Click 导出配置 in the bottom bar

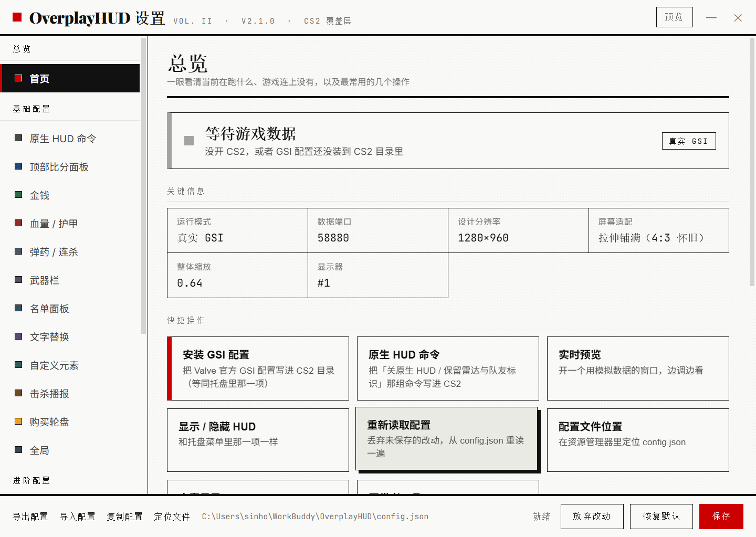click(x=30, y=517)
